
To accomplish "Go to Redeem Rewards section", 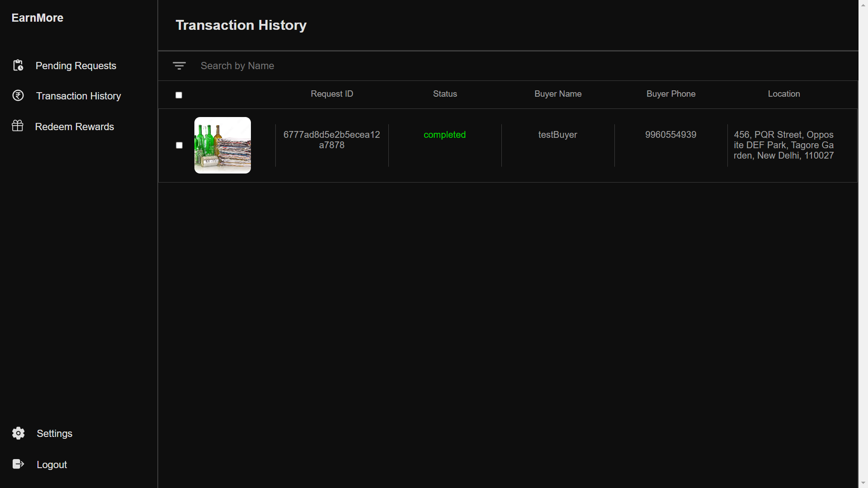I will (75, 127).
